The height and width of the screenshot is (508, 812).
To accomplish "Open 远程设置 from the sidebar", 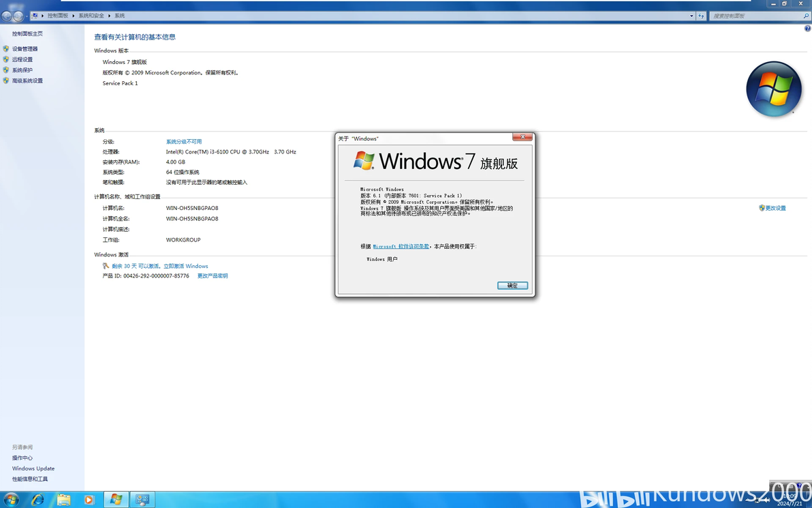I will [x=22, y=59].
